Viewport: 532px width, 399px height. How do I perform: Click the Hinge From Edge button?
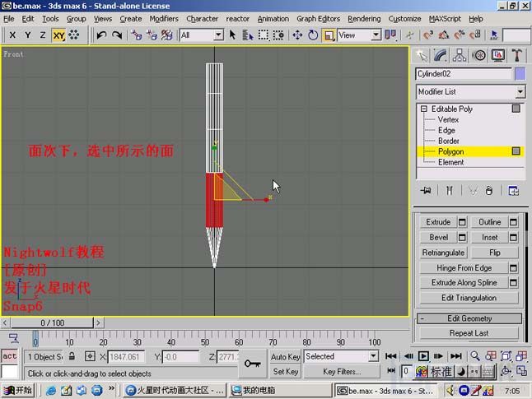464,268
